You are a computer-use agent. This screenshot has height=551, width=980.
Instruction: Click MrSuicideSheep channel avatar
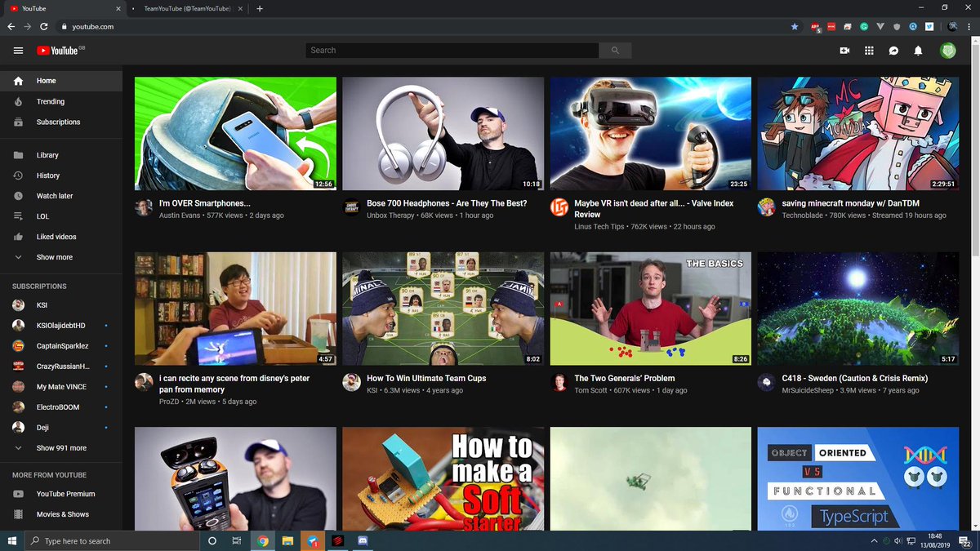(767, 383)
